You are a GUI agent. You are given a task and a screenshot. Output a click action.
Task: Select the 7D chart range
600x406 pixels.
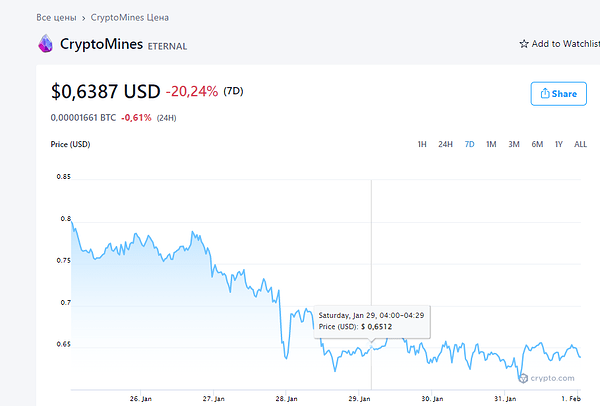[470, 144]
